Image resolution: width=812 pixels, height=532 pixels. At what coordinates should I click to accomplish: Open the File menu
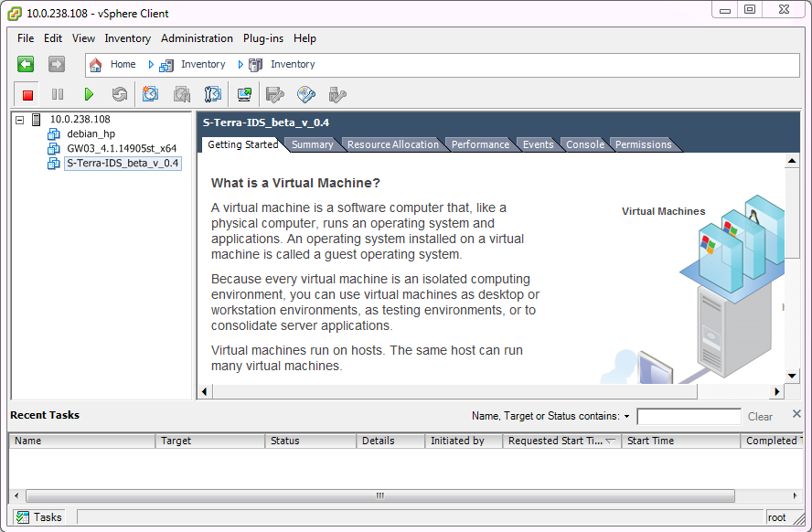tap(26, 38)
